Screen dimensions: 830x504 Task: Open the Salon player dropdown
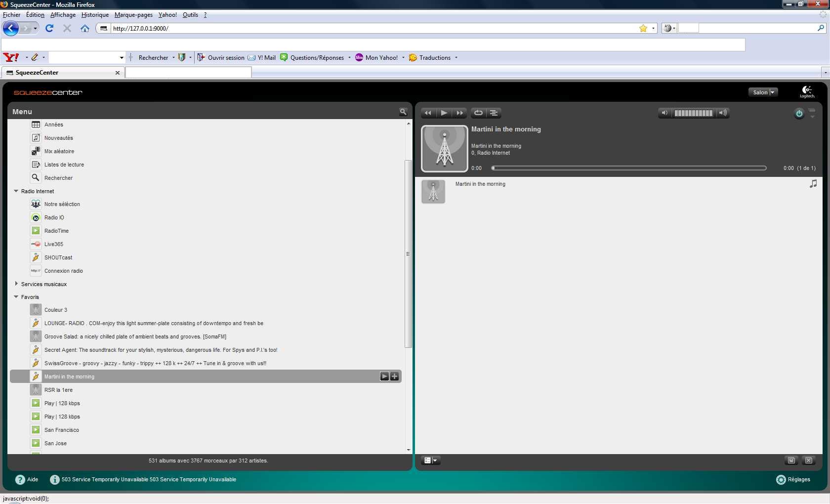(x=763, y=92)
